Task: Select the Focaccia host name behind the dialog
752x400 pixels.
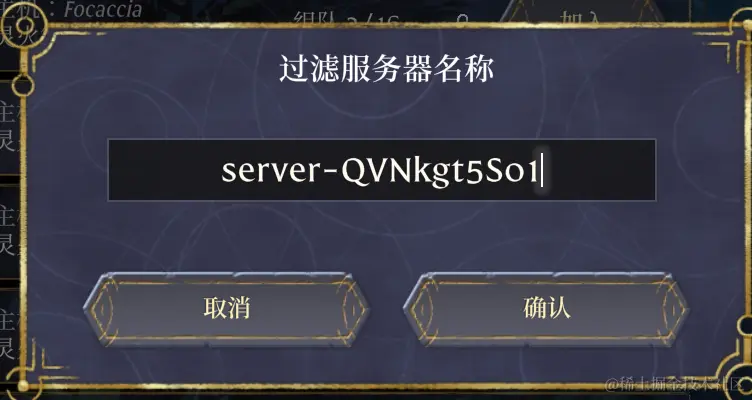Action: (x=103, y=10)
